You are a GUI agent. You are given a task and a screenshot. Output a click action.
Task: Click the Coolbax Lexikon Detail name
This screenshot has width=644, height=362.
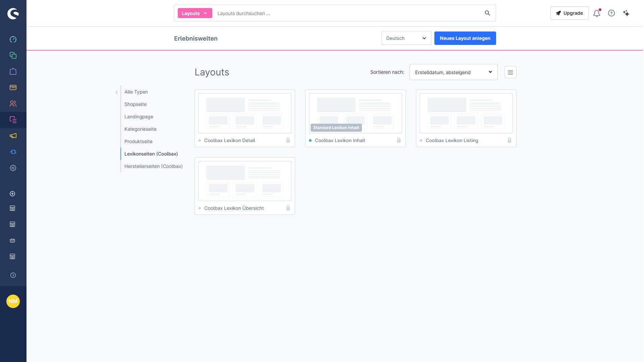coord(230,140)
